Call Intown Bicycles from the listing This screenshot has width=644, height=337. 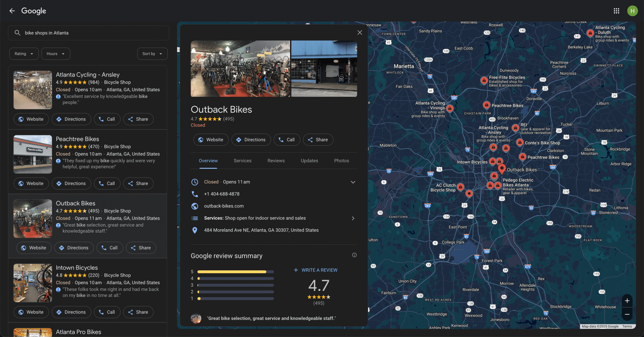point(107,312)
